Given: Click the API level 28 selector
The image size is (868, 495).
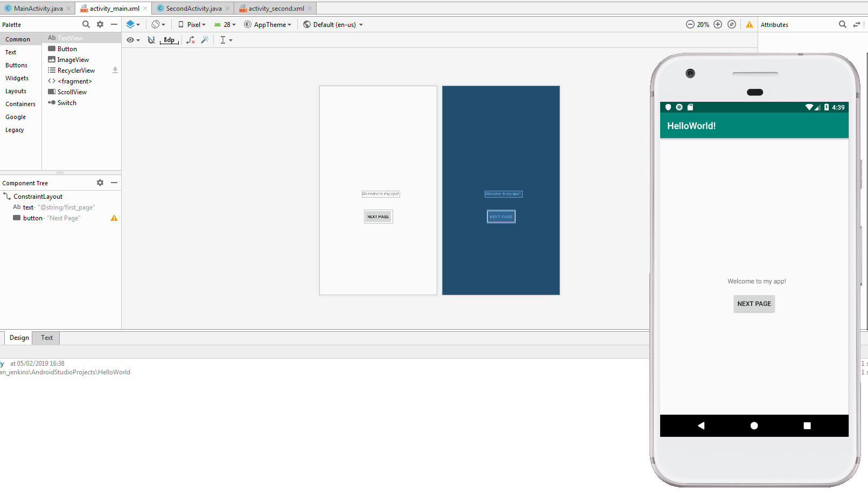Looking at the screenshot, I should pyautogui.click(x=225, y=24).
